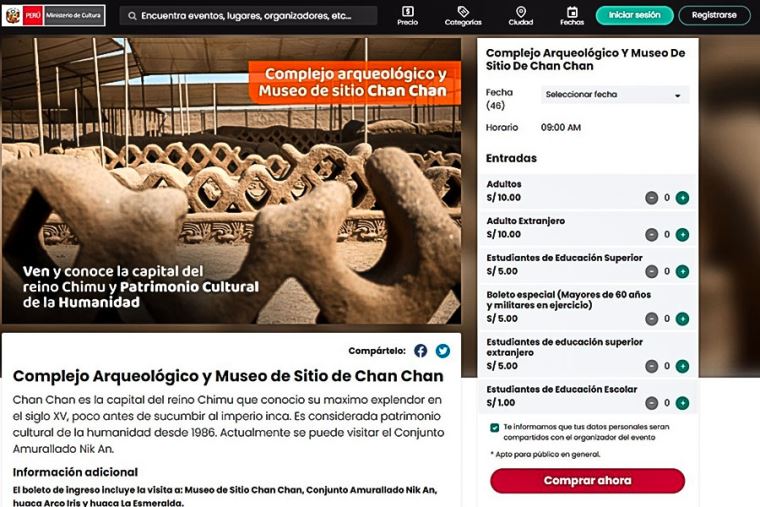The width and height of the screenshot is (760, 507).
Task: Click the Comprar ahora button
Action: coord(587,480)
